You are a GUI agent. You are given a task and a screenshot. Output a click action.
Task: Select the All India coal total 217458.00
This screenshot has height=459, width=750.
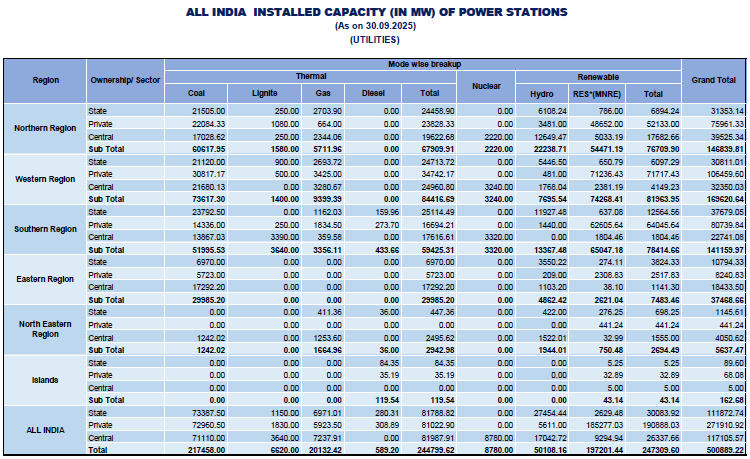pos(205,451)
